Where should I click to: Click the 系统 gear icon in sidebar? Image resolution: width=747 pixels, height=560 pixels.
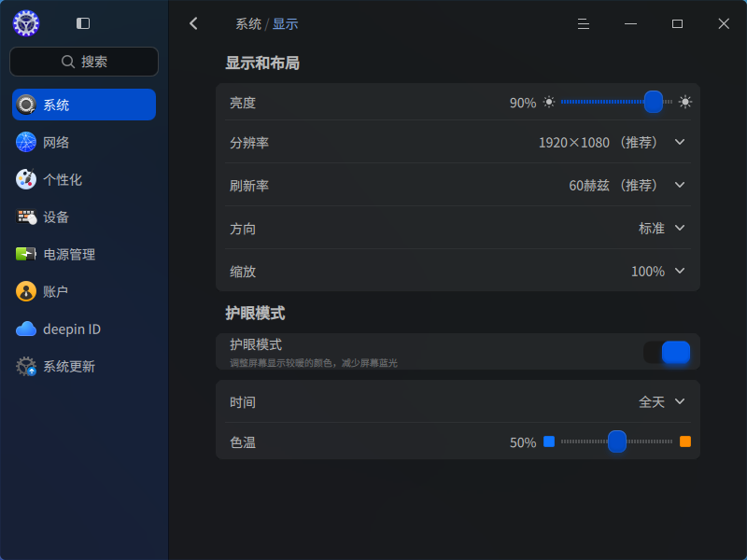26,105
